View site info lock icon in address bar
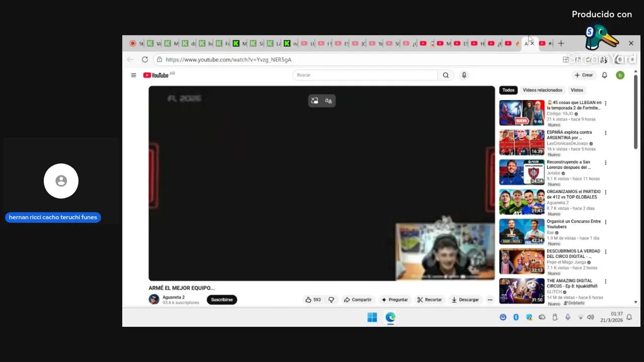The width and height of the screenshot is (644, 362). (x=159, y=59)
